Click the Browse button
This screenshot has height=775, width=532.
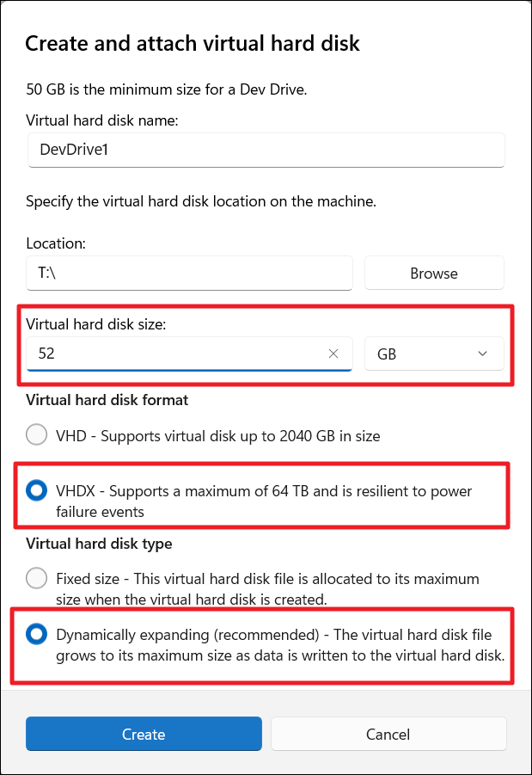tap(434, 274)
